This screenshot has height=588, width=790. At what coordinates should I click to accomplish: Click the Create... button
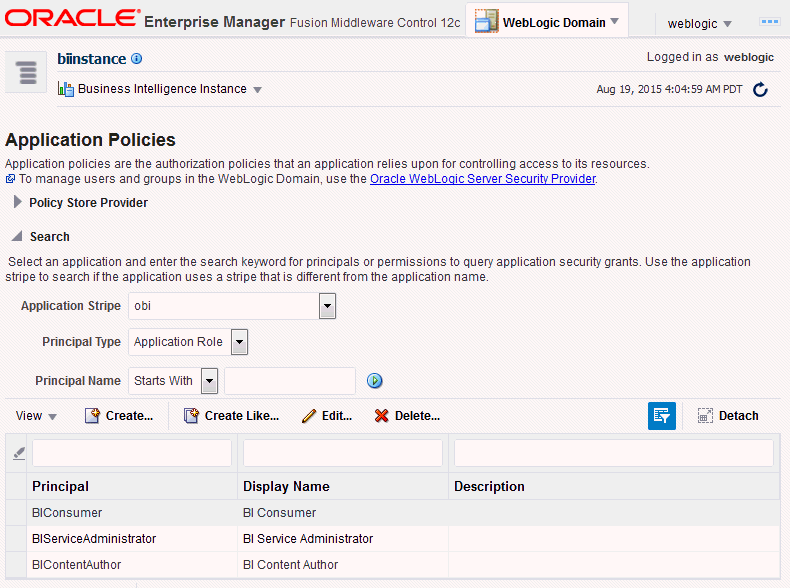pos(119,416)
